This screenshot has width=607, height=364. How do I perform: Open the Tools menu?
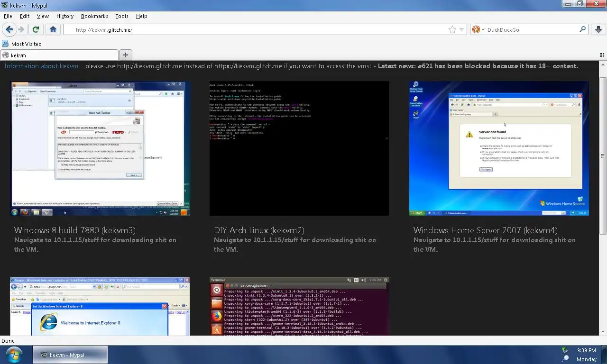point(122,16)
